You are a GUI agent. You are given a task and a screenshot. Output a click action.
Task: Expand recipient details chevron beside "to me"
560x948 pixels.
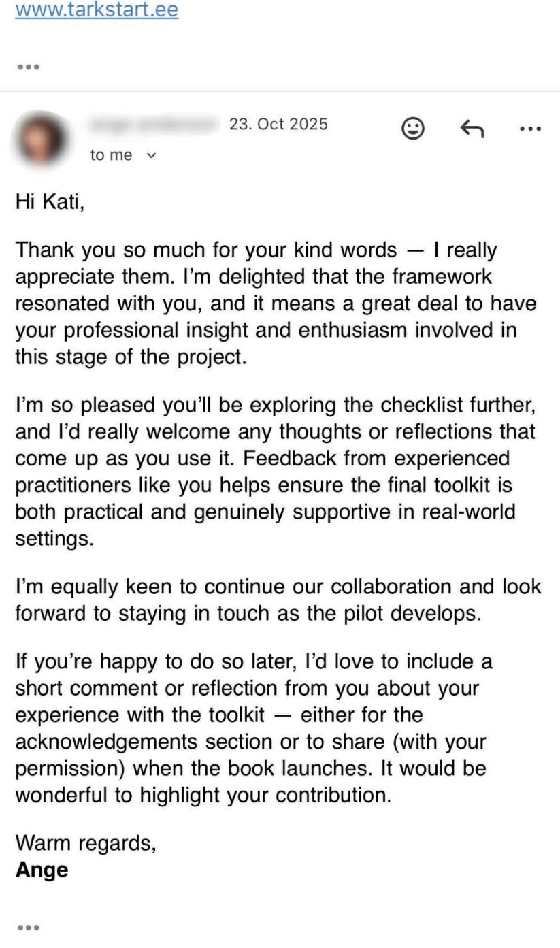point(152,156)
